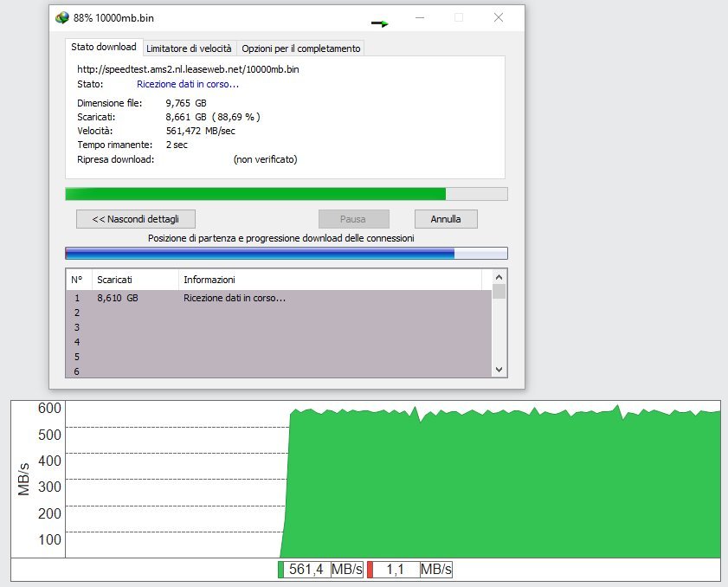Select the Opzioni per il completamento tab
The image size is (728, 587).
click(300, 48)
